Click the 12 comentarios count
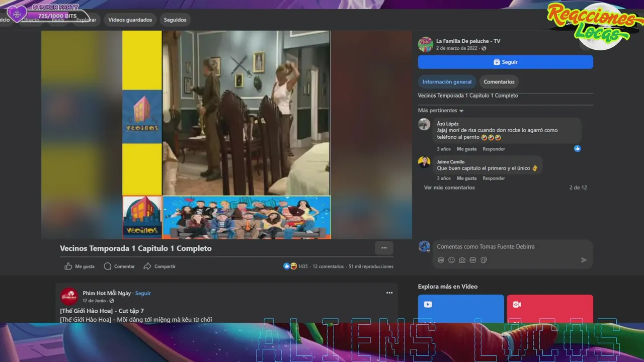This screenshot has width=644, height=362. pyautogui.click(x=328, y=266)
